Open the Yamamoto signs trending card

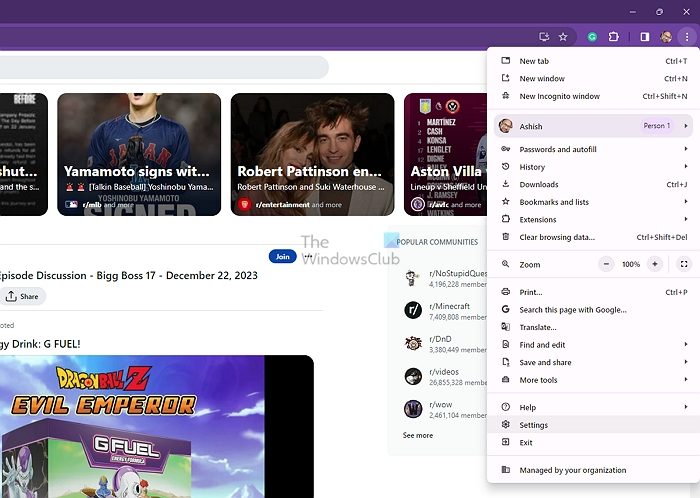pos(139,154)
